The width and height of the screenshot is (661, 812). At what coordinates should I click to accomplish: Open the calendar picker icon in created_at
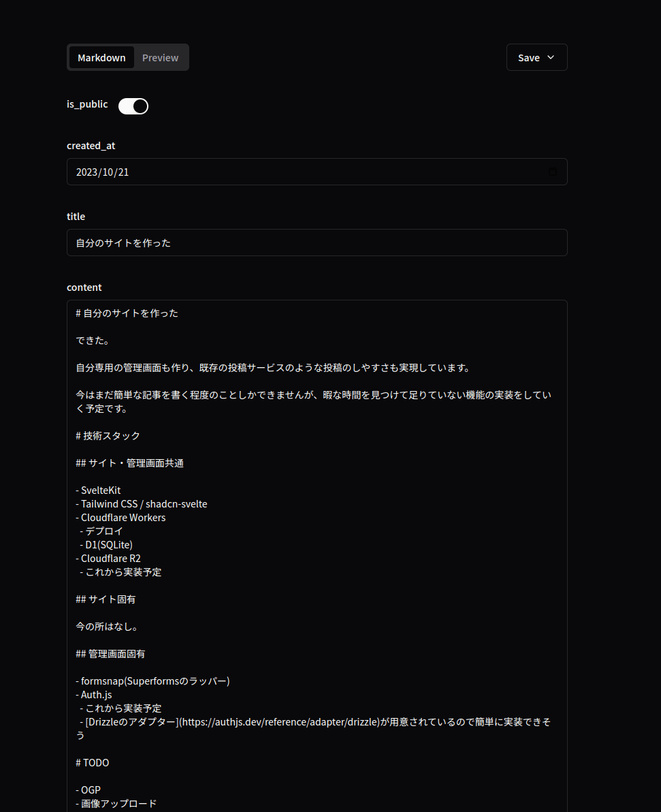pos(553,172)
